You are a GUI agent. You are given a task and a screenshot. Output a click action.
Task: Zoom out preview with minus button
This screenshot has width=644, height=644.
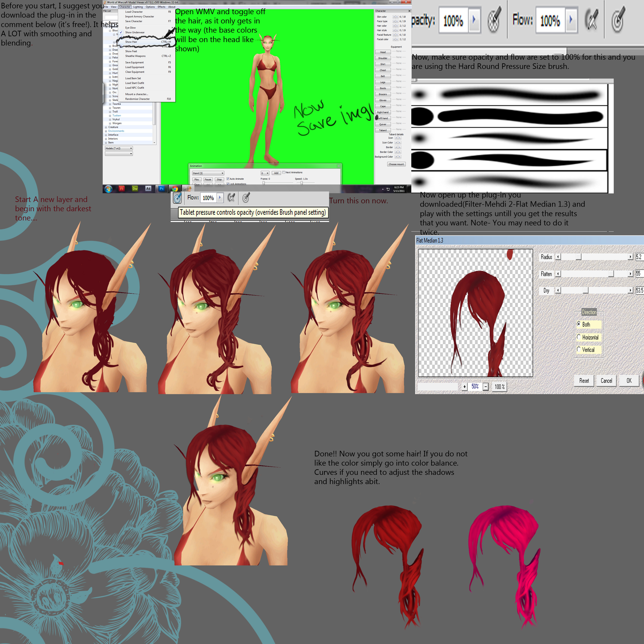(486, 387)
